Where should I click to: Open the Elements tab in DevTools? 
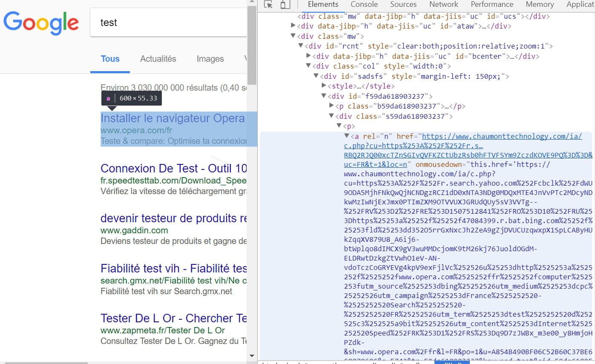coord(323,4)
